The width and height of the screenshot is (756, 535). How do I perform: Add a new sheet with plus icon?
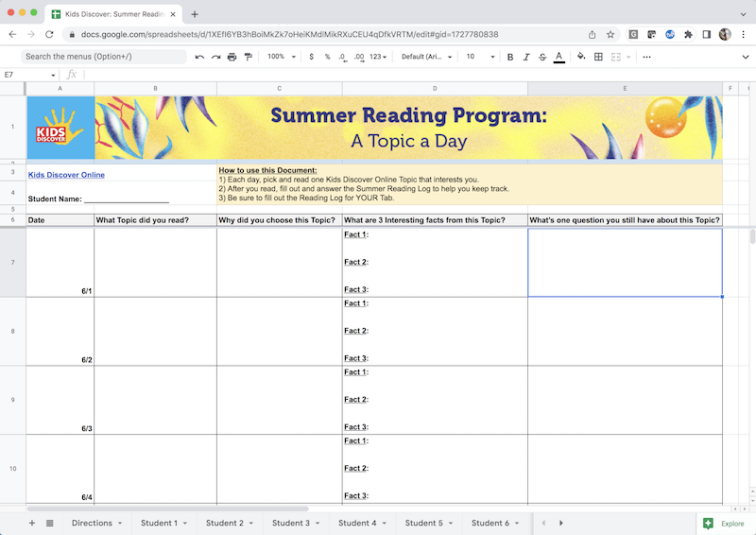(x=32, y=523)
